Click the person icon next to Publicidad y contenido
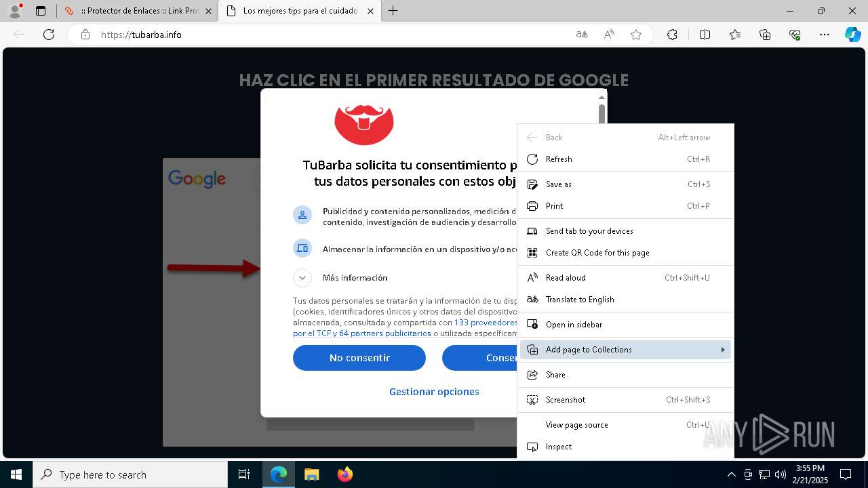The image size is (868, 488). pyautogui.click(x=302, y=215)
